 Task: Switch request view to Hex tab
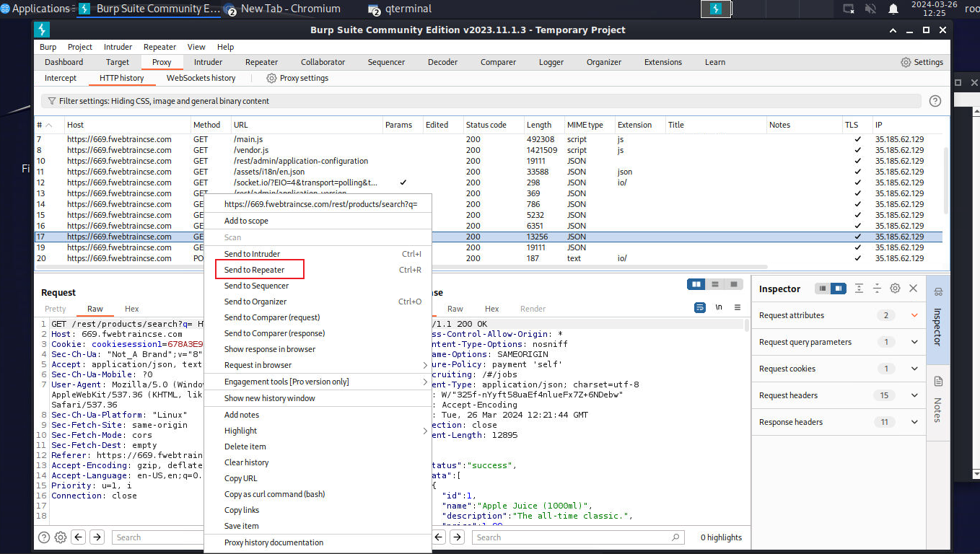(131, 309)
